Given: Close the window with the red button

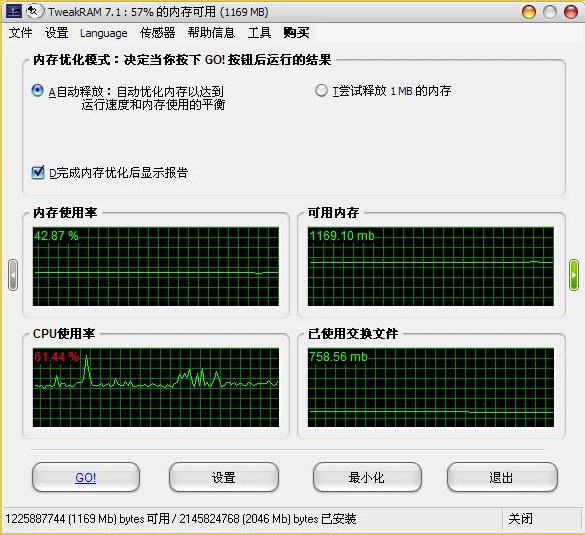Looking at the screenshot, I should pos(570,12).
